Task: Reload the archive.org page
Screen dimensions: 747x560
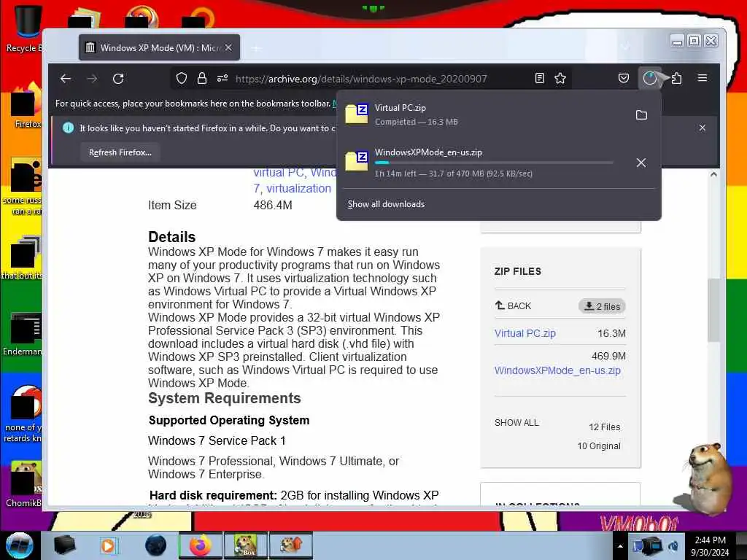Action: tap(118, 79)
